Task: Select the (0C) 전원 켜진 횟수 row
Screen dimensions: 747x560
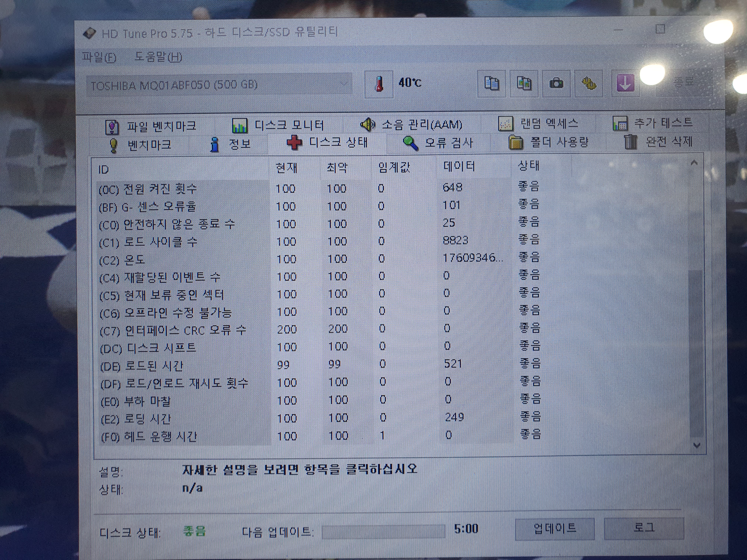Action: click(x=319, y=188)
